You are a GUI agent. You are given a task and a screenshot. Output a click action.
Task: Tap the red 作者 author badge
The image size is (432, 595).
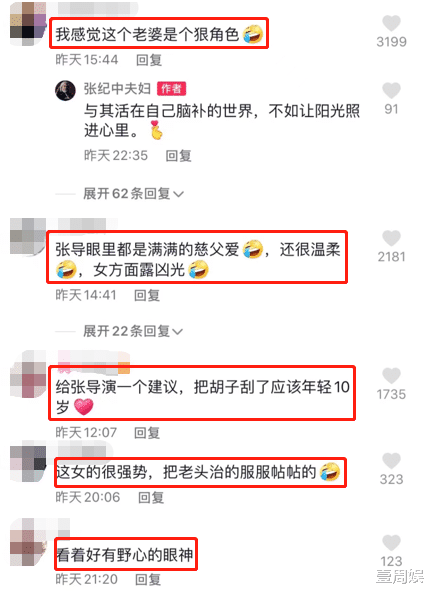(171, 89)
